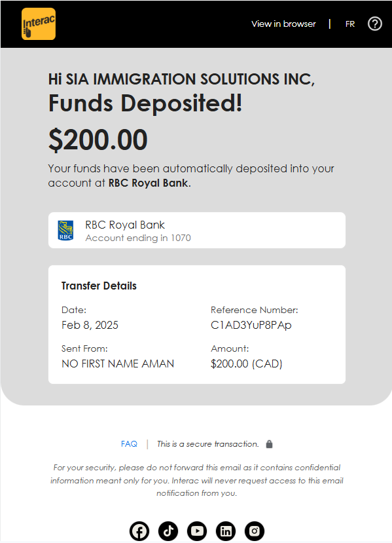The height and width of the screenshot is (543, 392).
Task: Click the Feb 8, 2025 date value
Action: [x=90, y=325]
